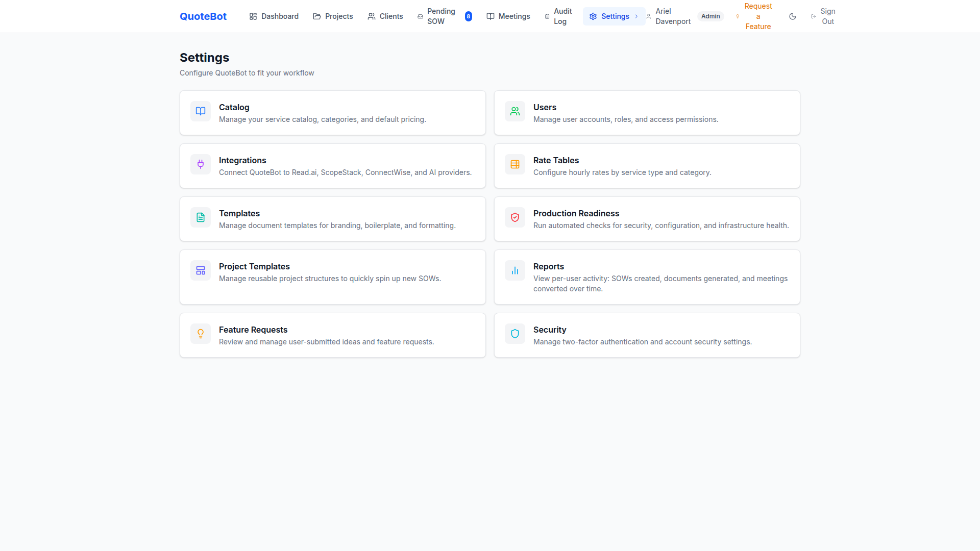980x551 pixels.
Task: Click the blue notification badge on Pending SOW
Action: coord(468,16)
